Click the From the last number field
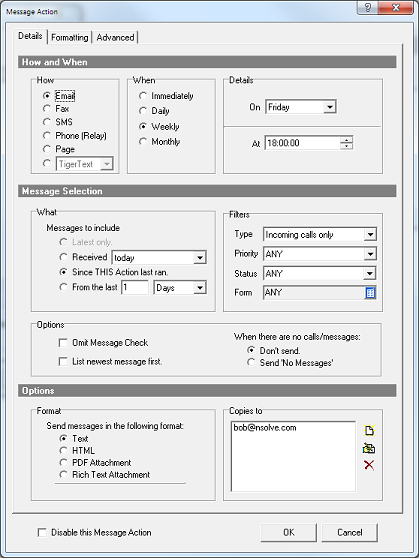Image resolution: width=419 pixels, height=558 pixels. click(x=135, y=288)
